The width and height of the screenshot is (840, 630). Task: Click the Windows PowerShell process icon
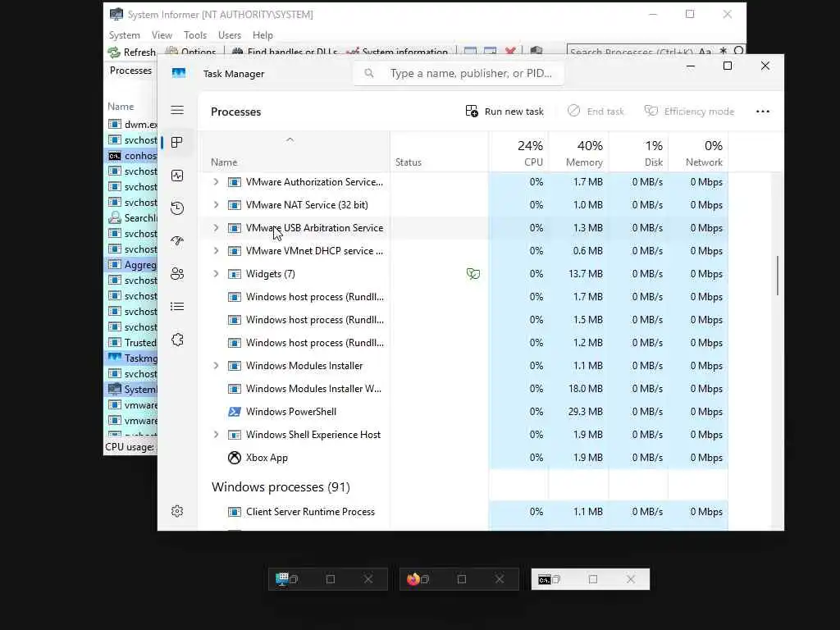pos(235,412)
